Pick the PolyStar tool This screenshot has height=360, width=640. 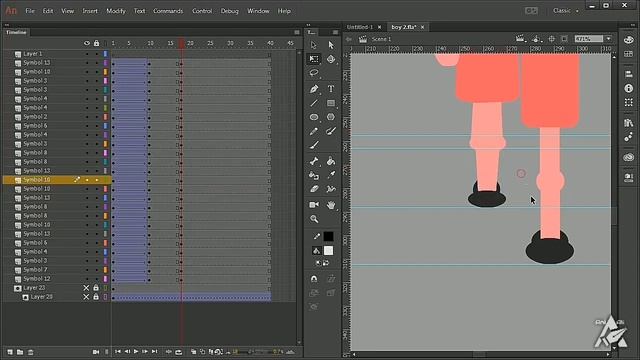coord(331,117)
